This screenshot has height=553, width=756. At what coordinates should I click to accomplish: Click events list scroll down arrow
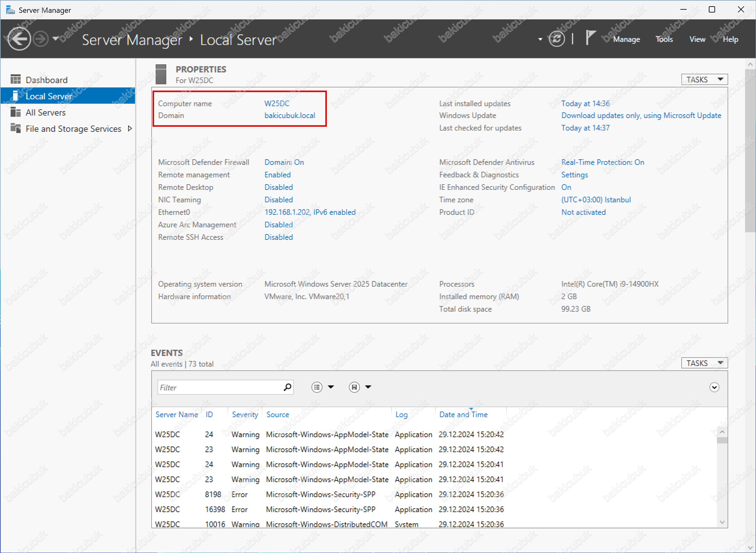point(722,522)
